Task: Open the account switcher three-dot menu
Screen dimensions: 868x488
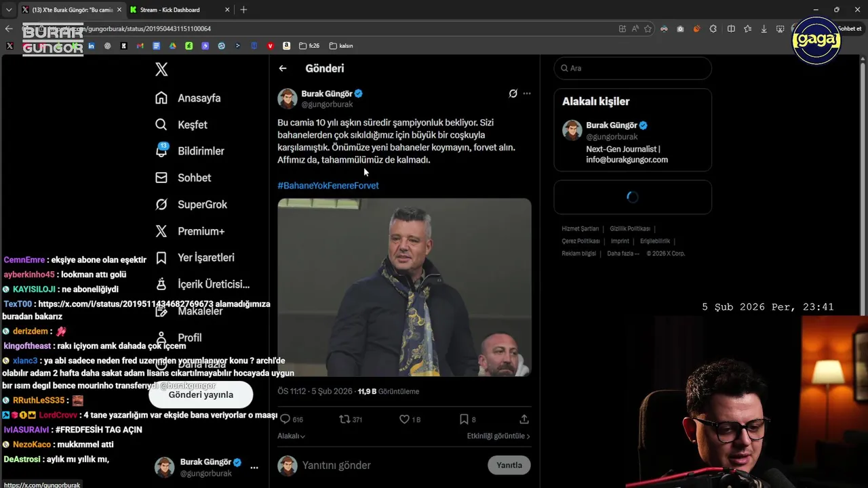Action: 254,468
